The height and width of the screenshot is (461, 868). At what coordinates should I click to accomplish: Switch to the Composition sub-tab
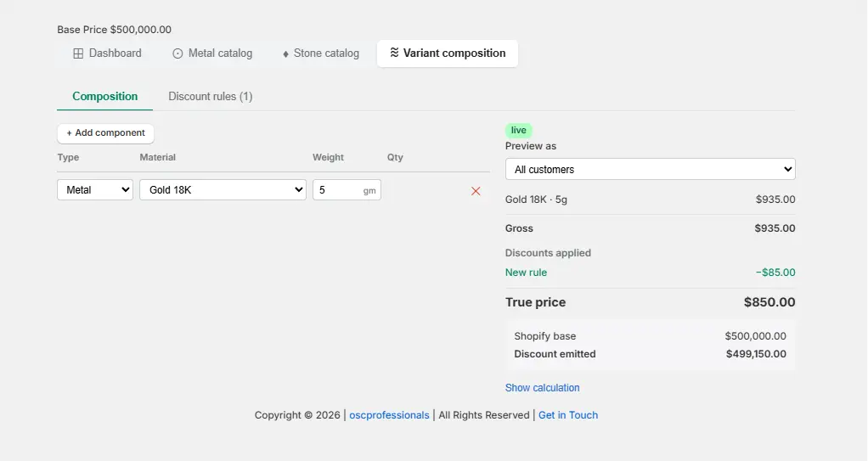tap(104, 96)
